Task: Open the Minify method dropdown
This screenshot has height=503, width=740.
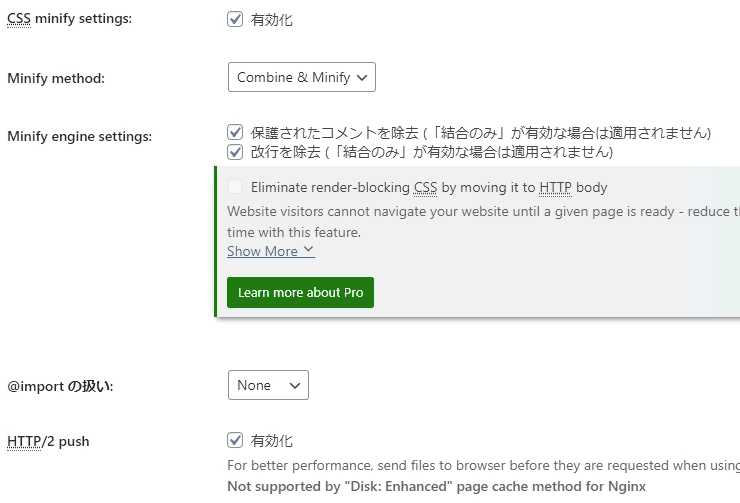Action: click(x=302, y=77)
